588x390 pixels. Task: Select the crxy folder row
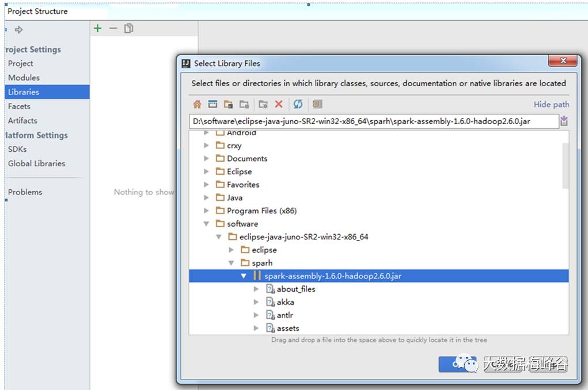379,146
